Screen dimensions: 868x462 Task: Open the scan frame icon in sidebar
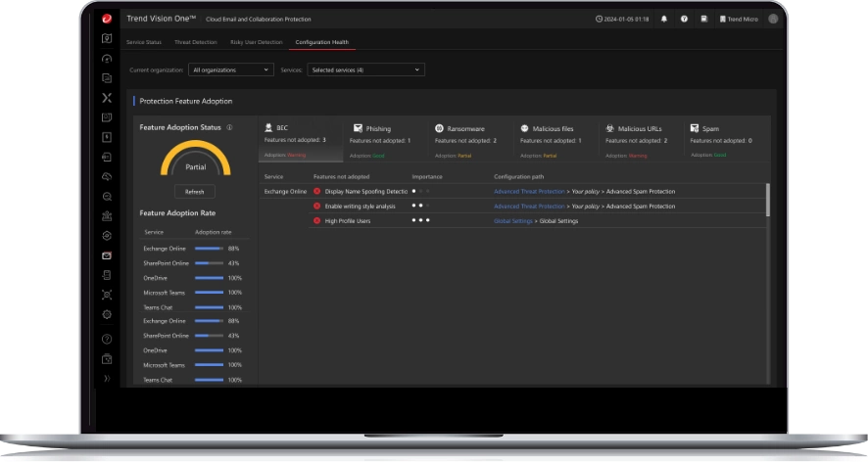tap(107, 295)
